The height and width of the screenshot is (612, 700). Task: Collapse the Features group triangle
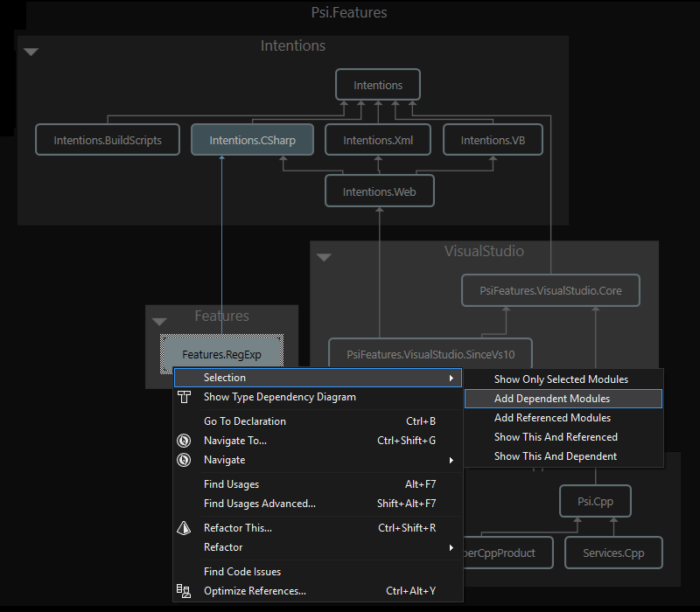(159, 321)
